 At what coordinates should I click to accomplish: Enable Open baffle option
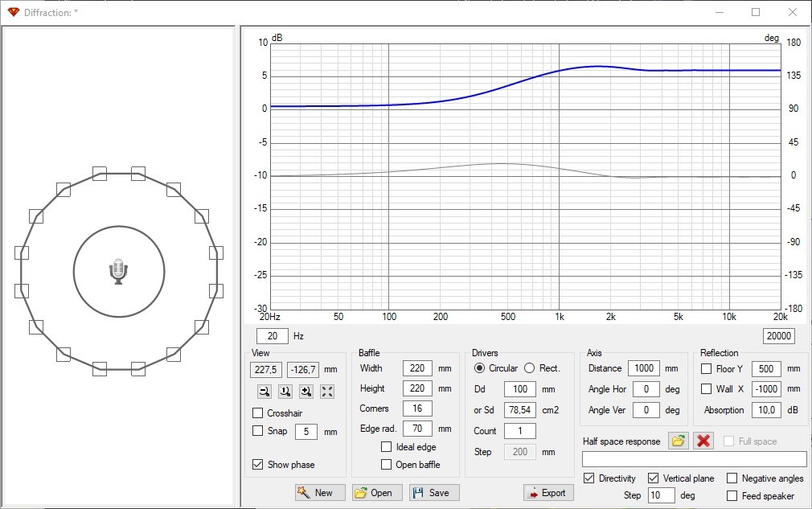pyautogui.click(x=387, y=465)
